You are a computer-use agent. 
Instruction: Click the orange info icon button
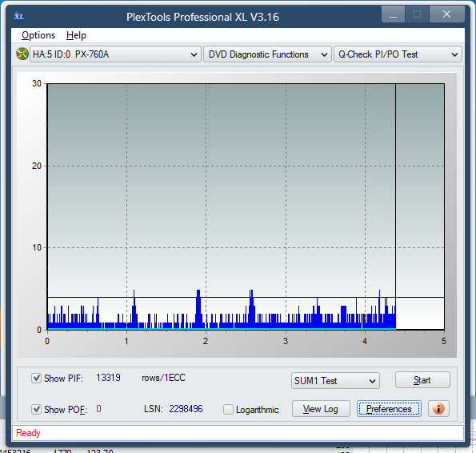click(438, 409)
